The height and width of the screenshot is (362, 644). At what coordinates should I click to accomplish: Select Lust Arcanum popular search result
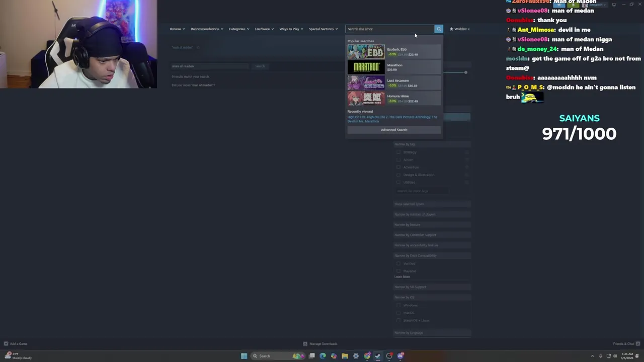click(x=394, y=83)
